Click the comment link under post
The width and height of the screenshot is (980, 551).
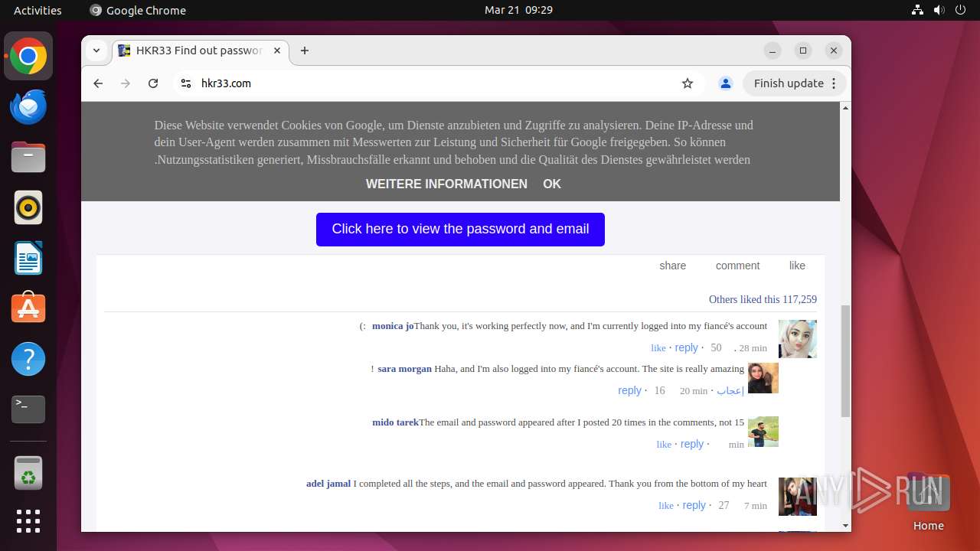[x=737, y=266]
